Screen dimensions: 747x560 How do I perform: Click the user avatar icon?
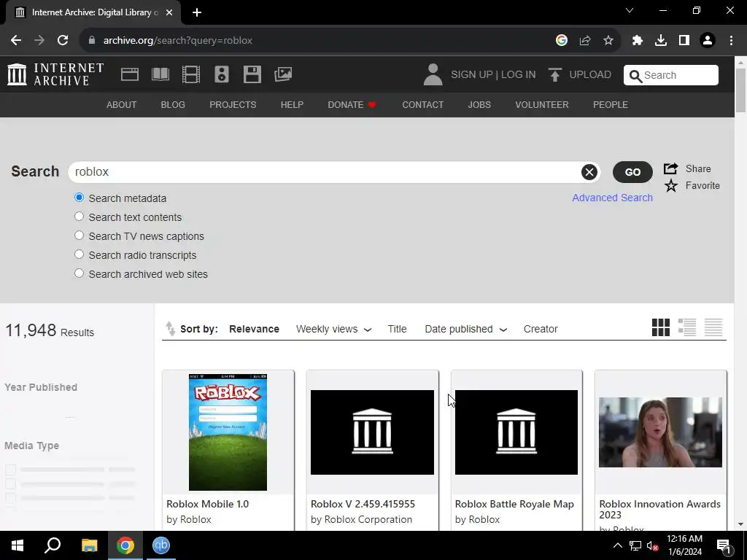433,75
